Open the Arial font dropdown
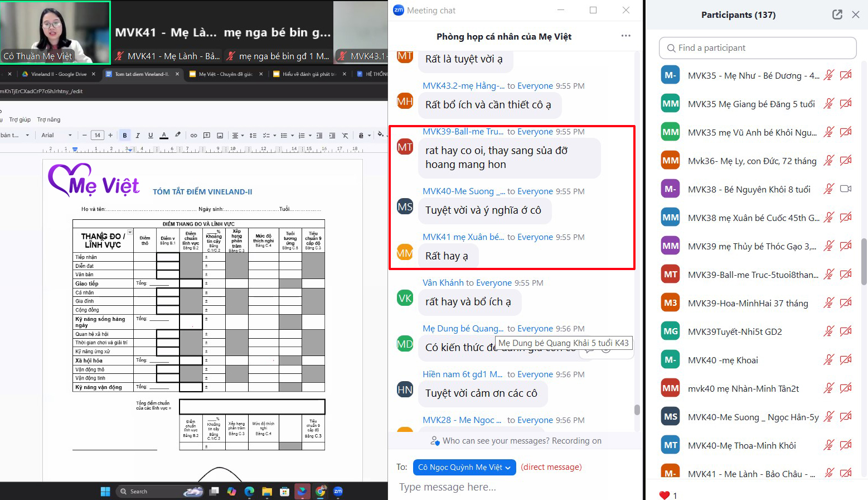The width and height of the screenshot is (868, 500). click(x=56, y=135)
